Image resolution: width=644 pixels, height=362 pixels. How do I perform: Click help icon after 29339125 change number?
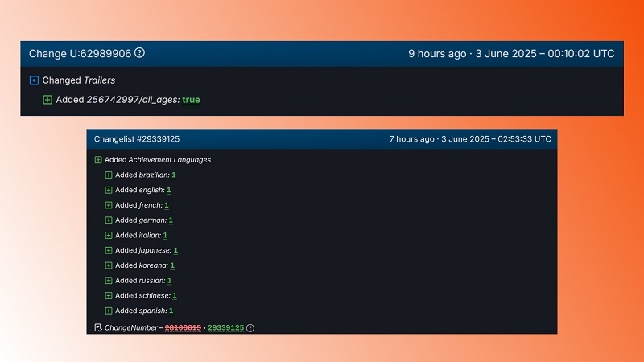[x=250, y=327]
